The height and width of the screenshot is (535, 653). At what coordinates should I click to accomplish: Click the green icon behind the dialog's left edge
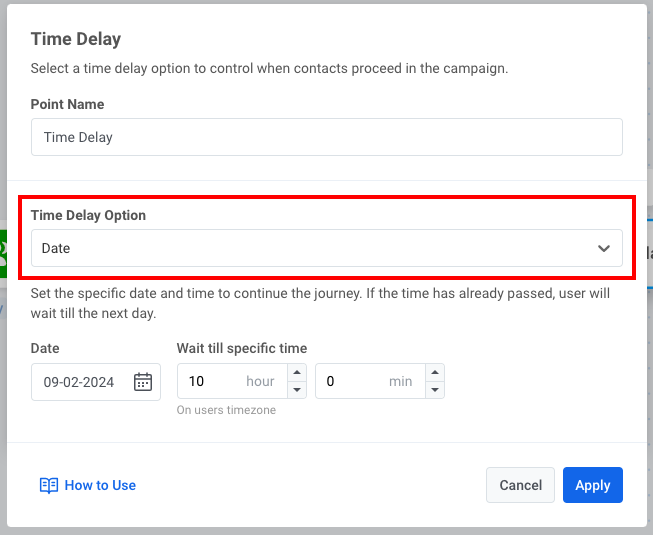(x=3, y=247)
